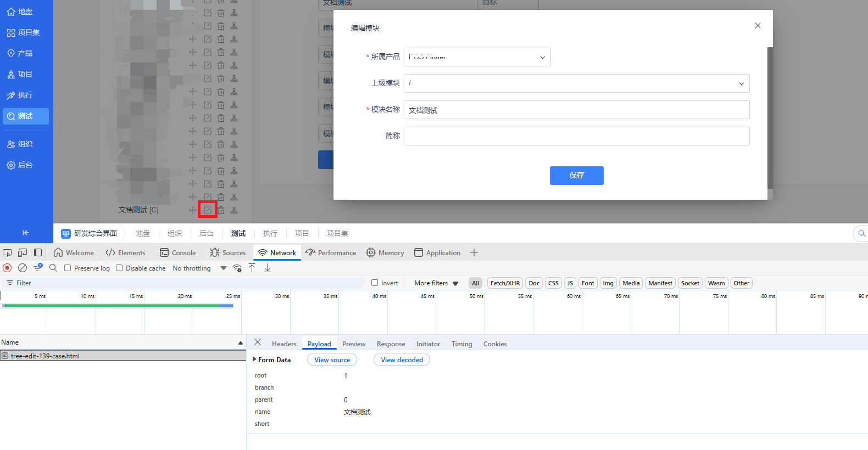Select the 执行 bottom tab
Screen dimensions: 868x450
pos(270,233)
